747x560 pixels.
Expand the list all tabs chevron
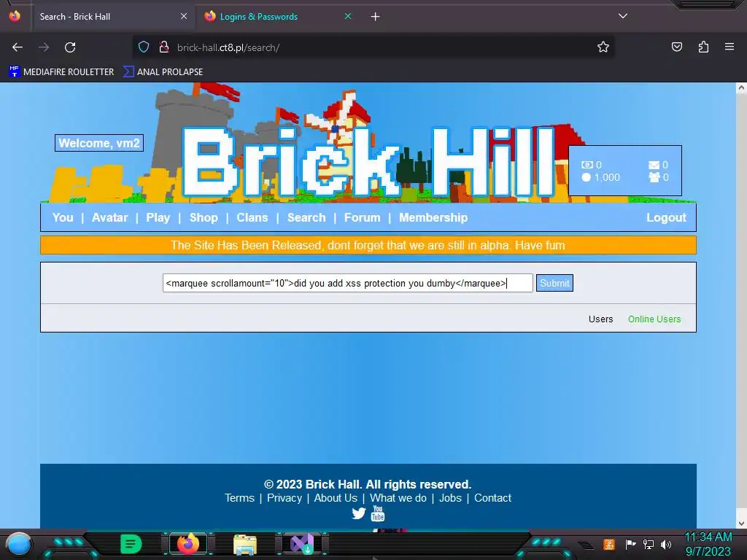pos(623,16)
